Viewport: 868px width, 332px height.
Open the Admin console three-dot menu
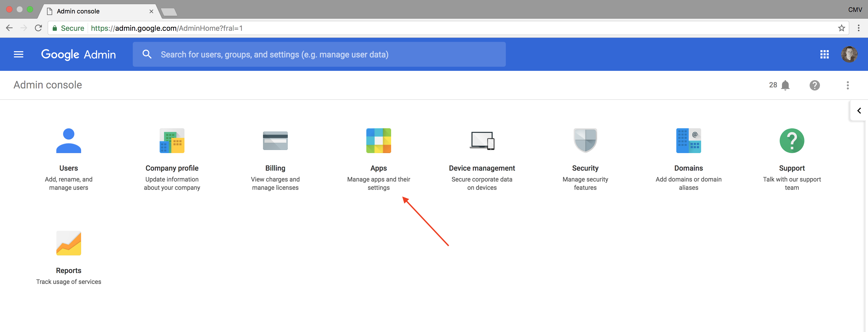pos(847,85)
